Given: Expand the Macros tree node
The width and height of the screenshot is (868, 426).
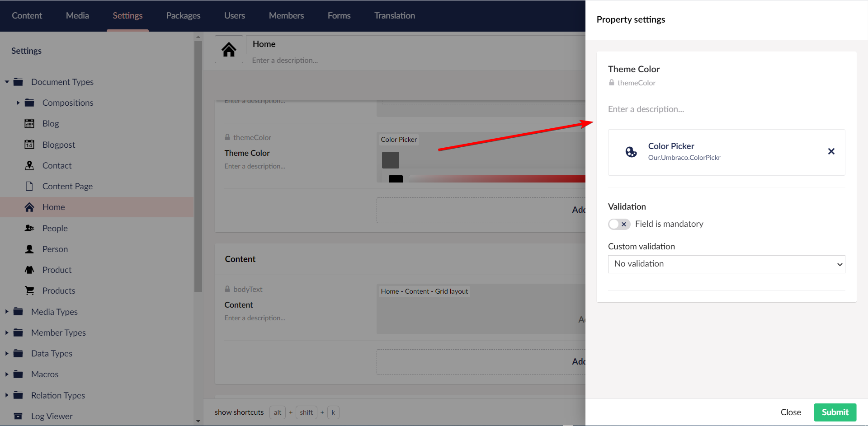Looking at the screenshot, I should [x=7, y=374].
